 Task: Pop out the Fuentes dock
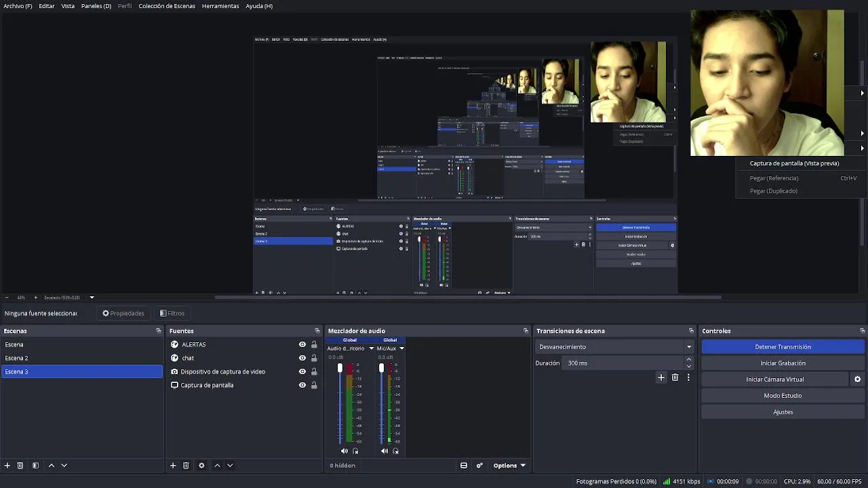point(317,331)
